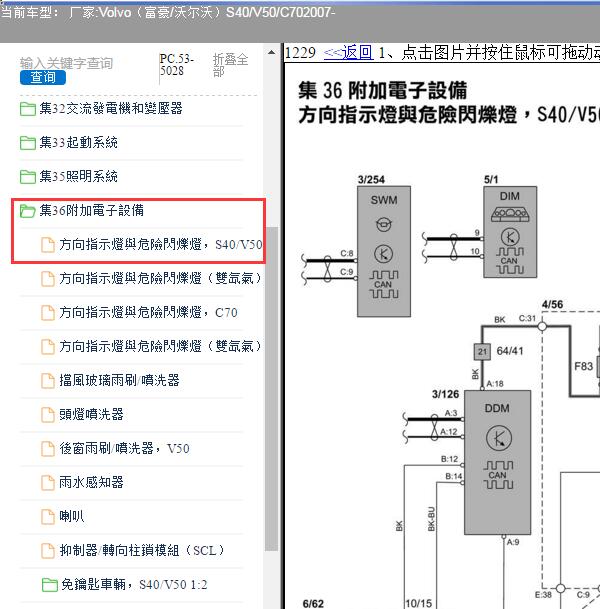Image resolution: width=600 pixels, height=609 pixels.
Task: Click 折叠全部 to collapse all folders
Action: pos(230,65)
